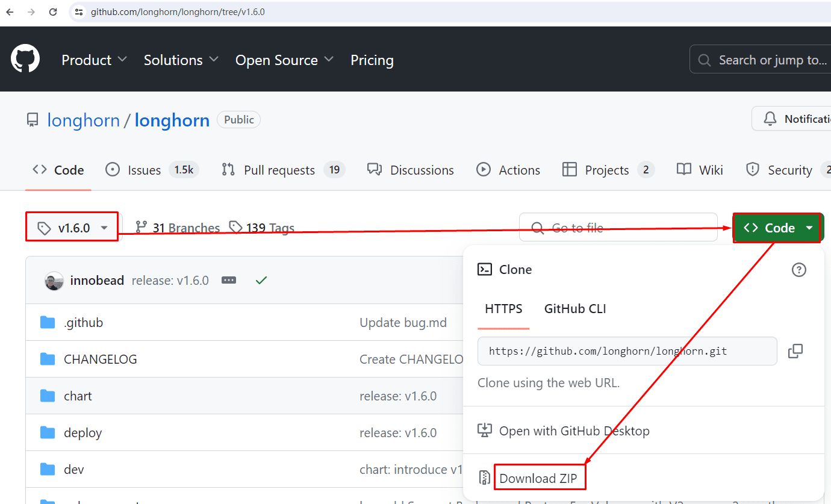Viewport: 831px width, 504px height.
Task: Click the dev folder icon
Action: point(48,470)
